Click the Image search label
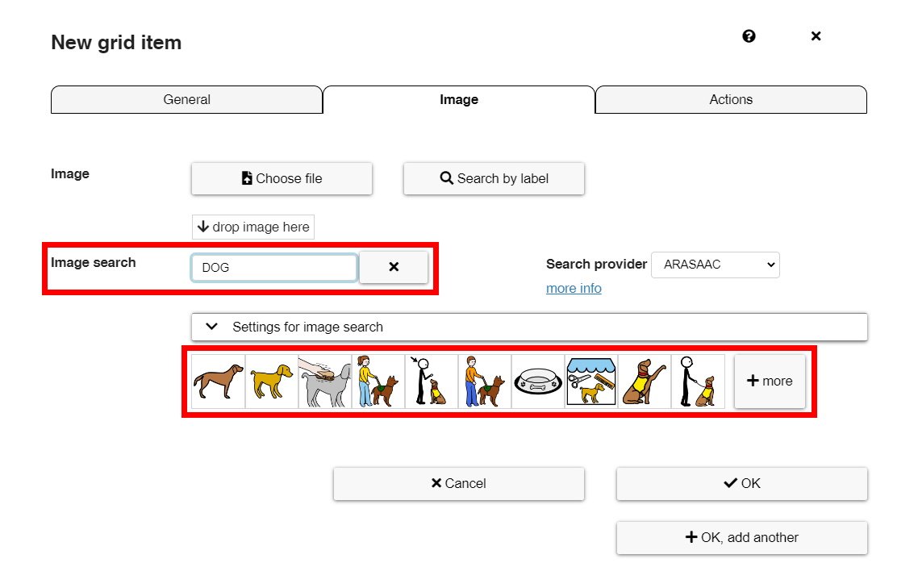The width and height of the screenshot is (918, 588). (93, 262)
